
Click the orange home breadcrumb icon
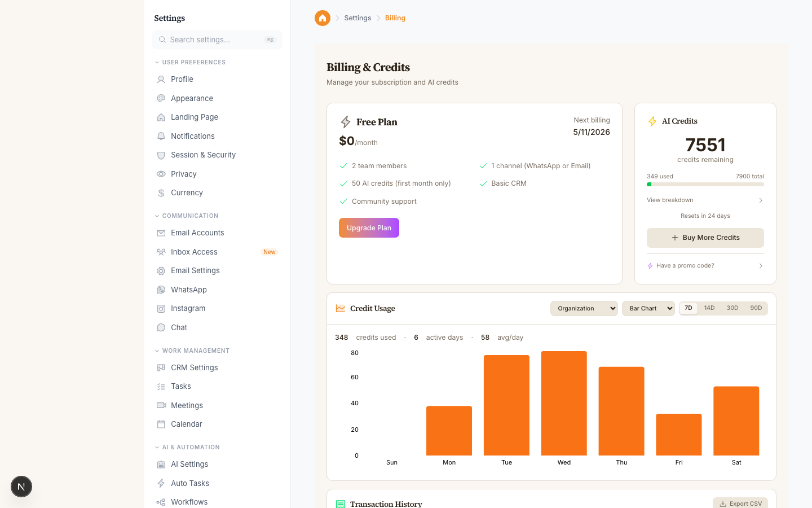322,17
